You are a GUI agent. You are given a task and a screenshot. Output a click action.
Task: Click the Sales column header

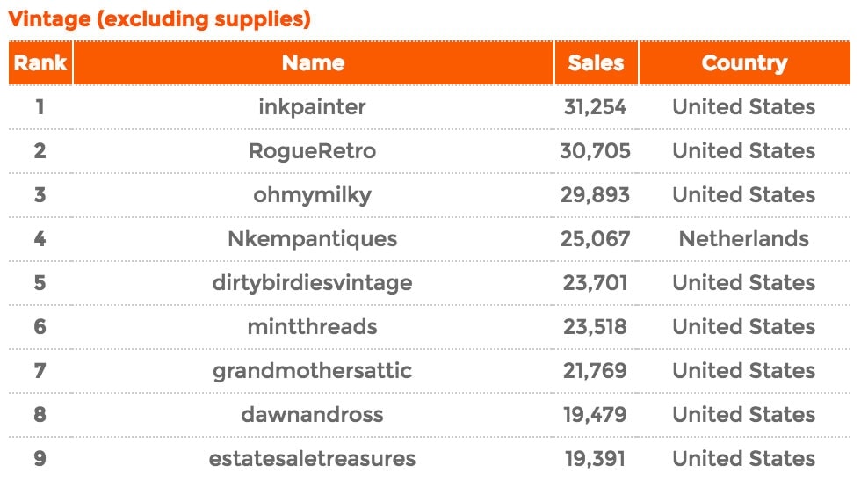point(597,62)
